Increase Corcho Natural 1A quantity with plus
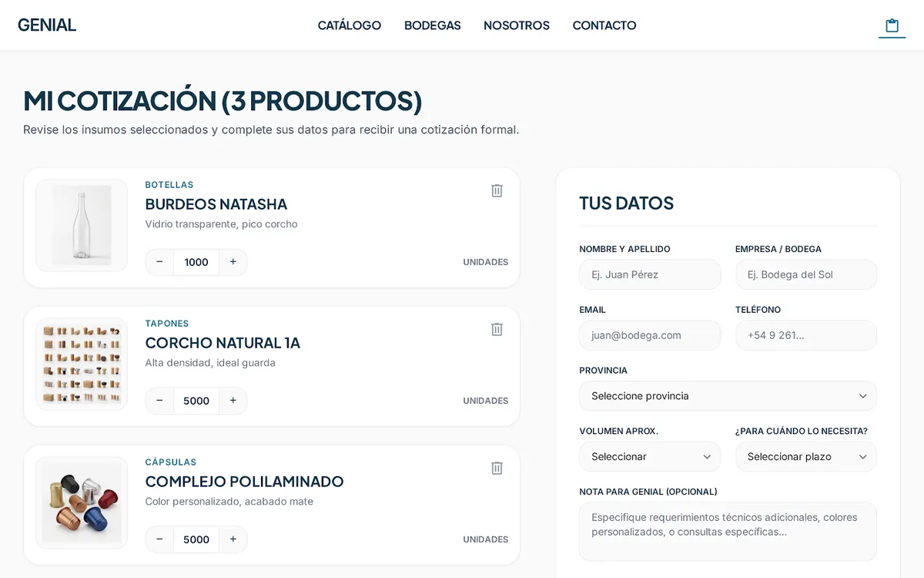The image size is (924, 578). click(233, 401)
